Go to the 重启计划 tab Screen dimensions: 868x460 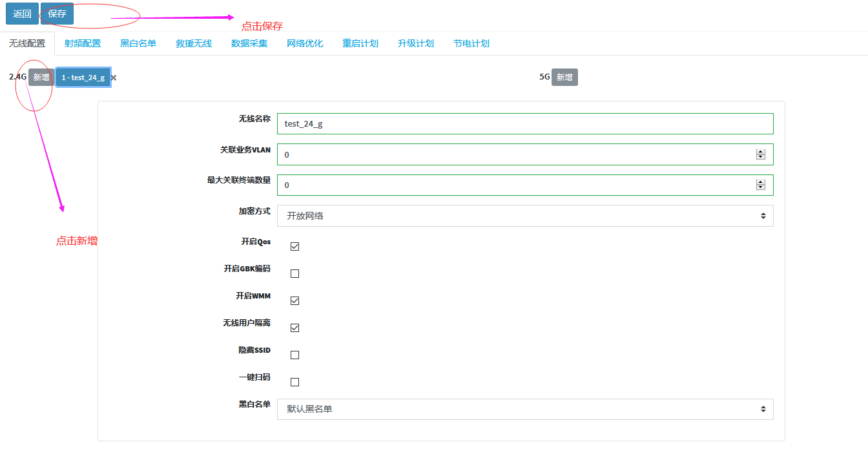360,43
